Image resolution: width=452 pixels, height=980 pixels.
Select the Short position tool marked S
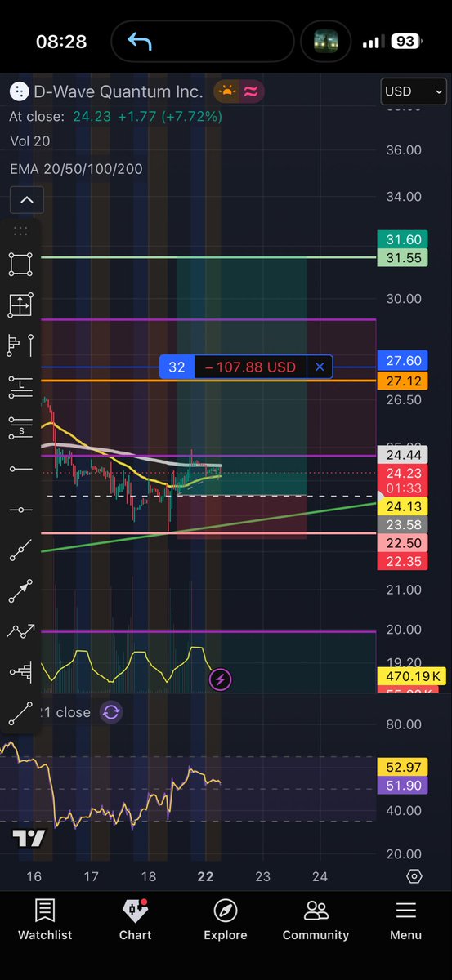20,427
